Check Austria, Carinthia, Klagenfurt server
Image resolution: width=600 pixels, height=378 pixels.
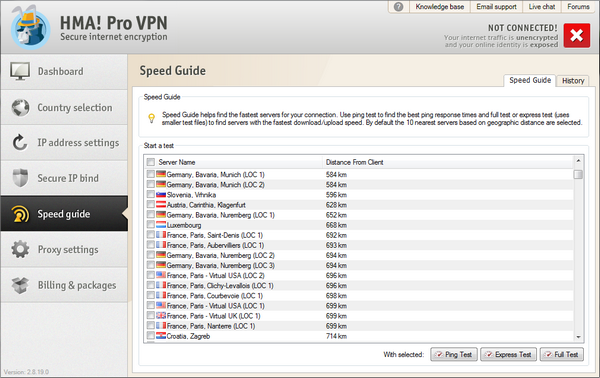151,204
